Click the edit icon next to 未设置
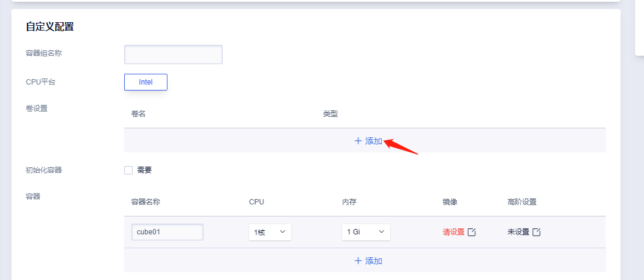 coord(537,232)
